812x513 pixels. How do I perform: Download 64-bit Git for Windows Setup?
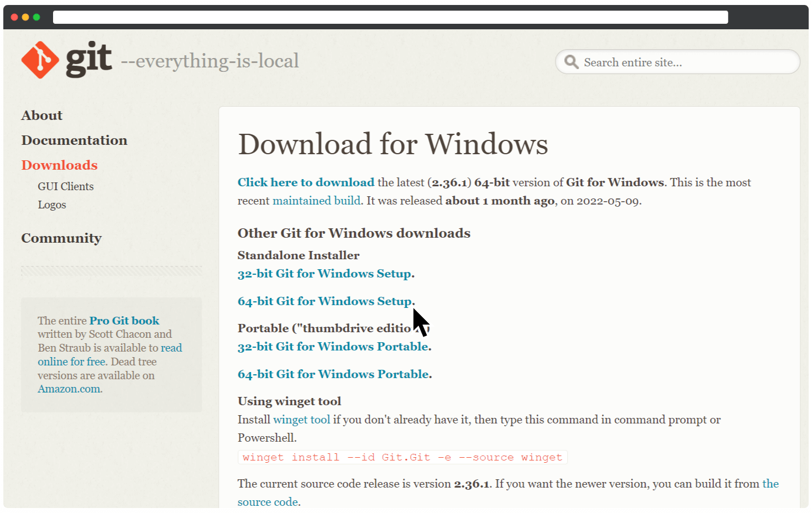pyautogui.click(x=325, y=301)
